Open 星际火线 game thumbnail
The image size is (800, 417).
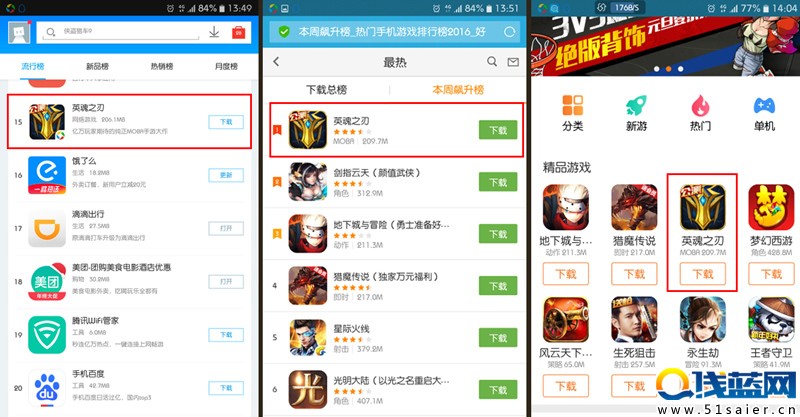(x=308, y=338)
